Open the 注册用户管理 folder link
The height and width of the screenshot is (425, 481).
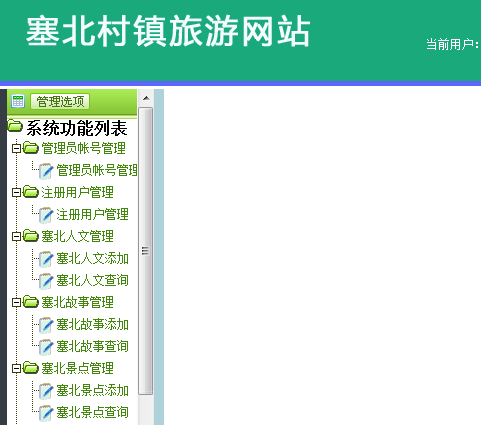[x=77, y=192]
